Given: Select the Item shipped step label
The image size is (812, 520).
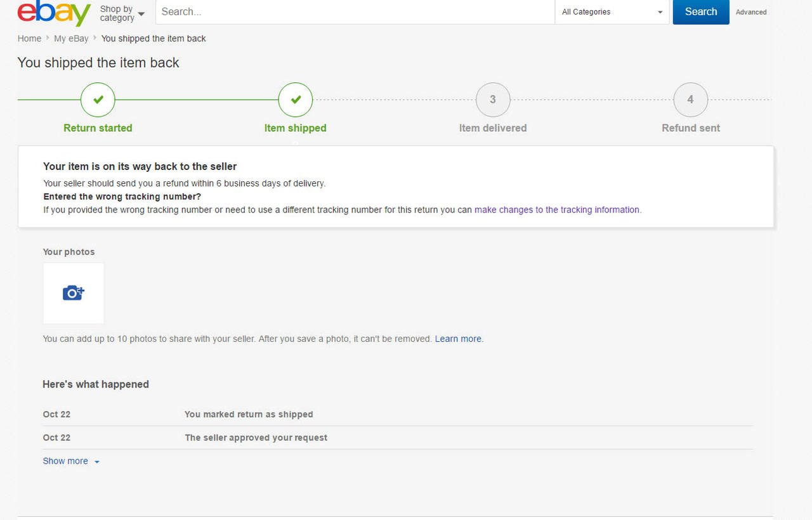Looking at the screenshot, I should (x=296, y=128).
